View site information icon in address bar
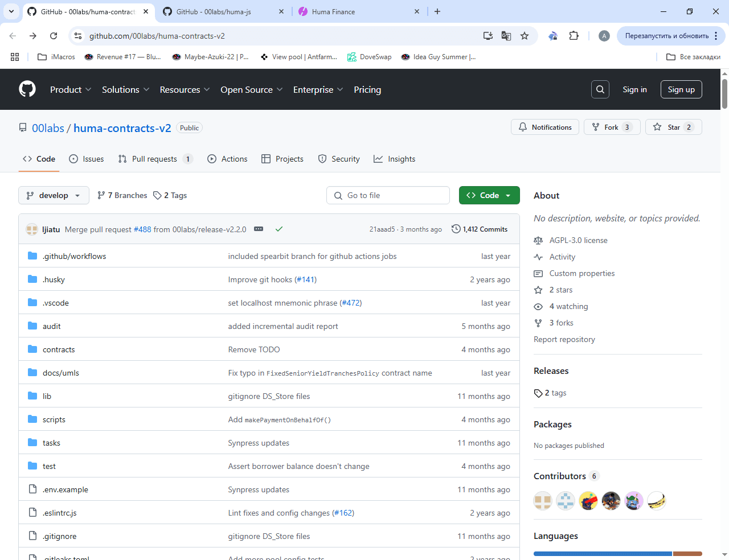The image size is (729, 560). [x=79, y=36]
